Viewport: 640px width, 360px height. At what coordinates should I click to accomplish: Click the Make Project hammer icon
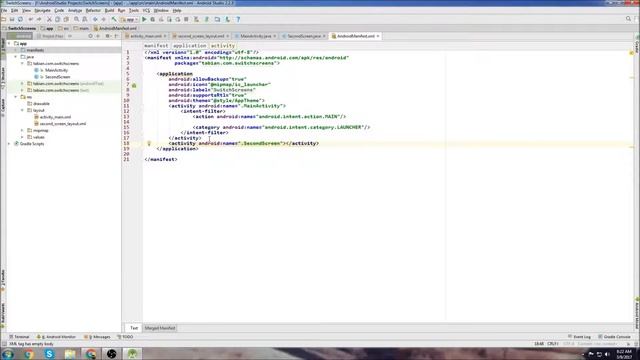114,19
